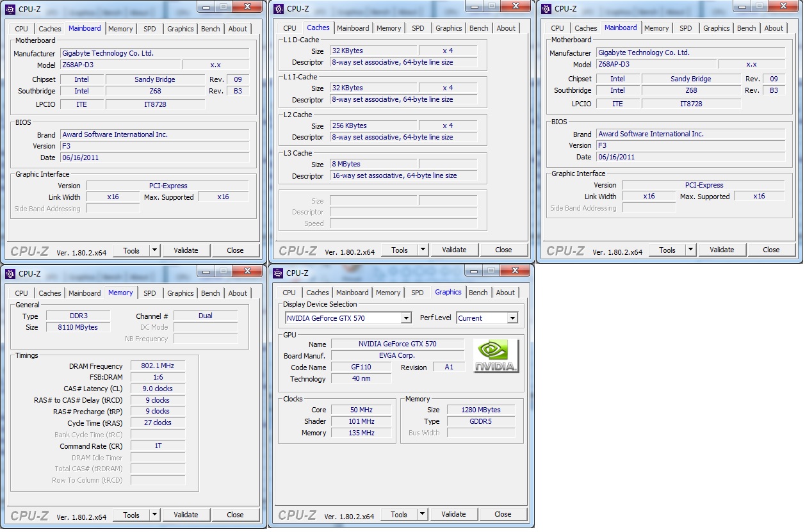The image size is (805, 532).
Task: Click Validate in the Graphics window
Action: coord(453,514)
